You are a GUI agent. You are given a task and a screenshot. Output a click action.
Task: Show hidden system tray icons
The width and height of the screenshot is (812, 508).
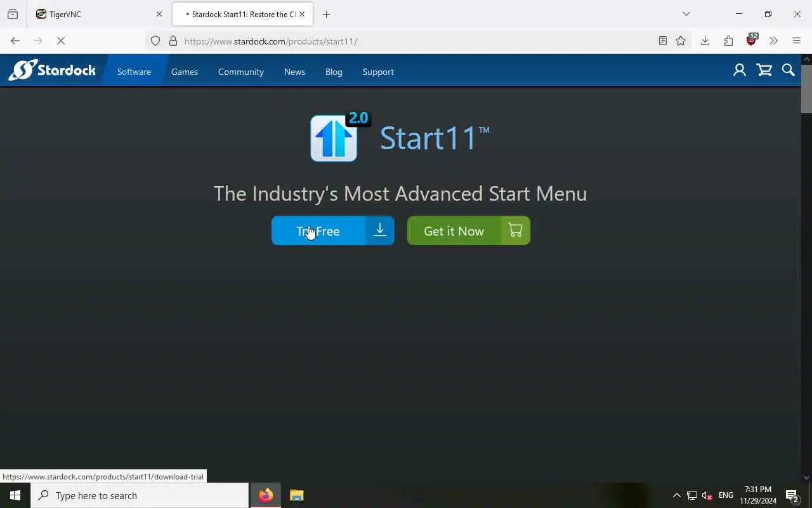pos(676,495)
